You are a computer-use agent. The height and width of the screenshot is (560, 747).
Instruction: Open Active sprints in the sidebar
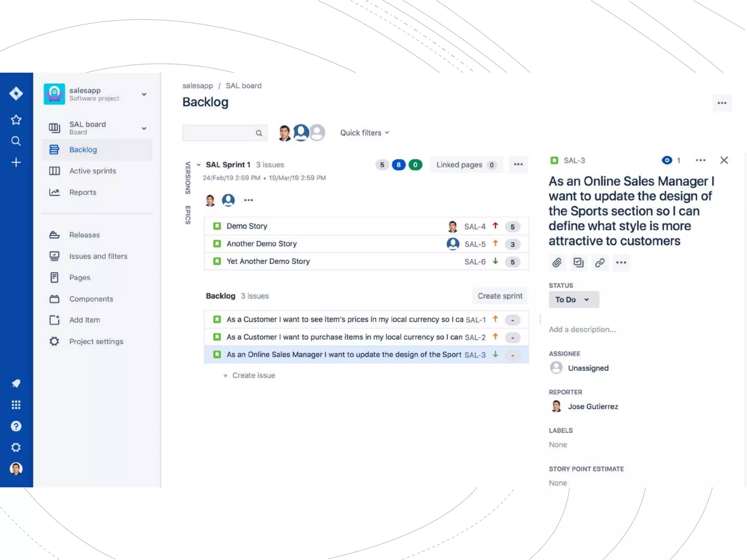[93, 171]
